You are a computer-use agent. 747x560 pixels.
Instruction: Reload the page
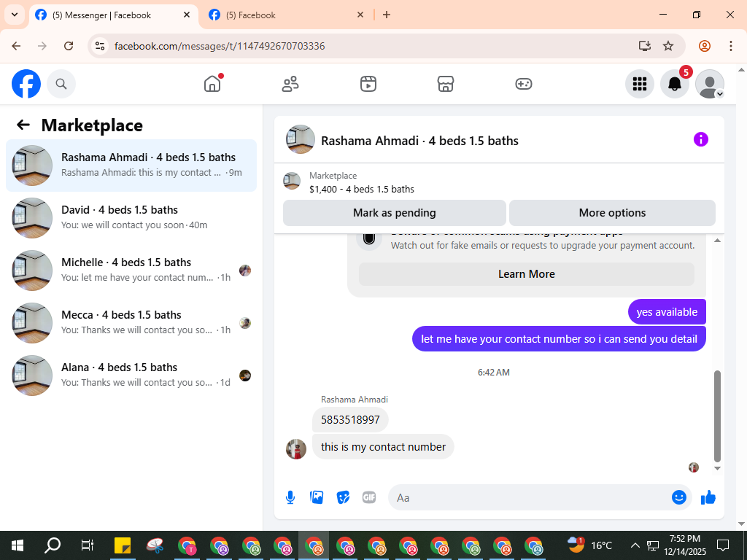pyautogui.click(x=69, y=46)
